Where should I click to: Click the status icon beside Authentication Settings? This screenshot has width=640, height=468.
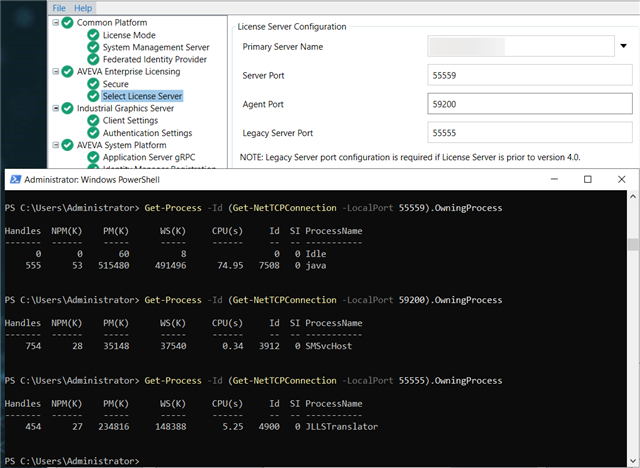[x=93, y=133]
